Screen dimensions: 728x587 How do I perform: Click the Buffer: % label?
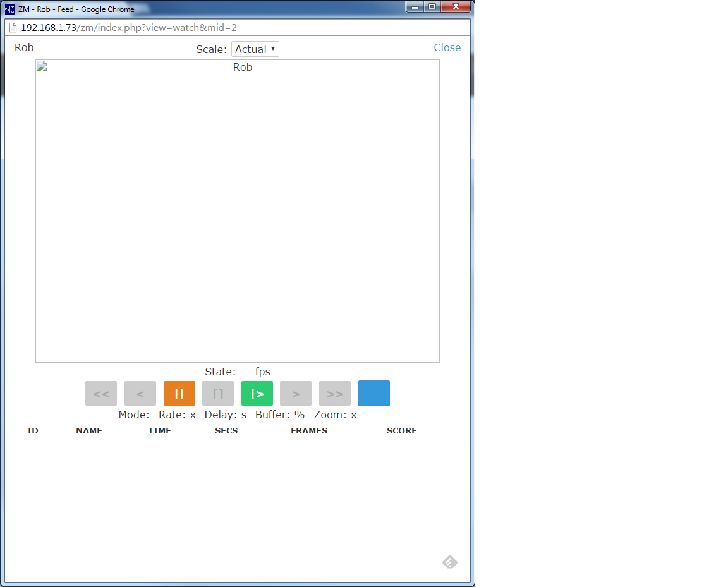click(280, 415)
